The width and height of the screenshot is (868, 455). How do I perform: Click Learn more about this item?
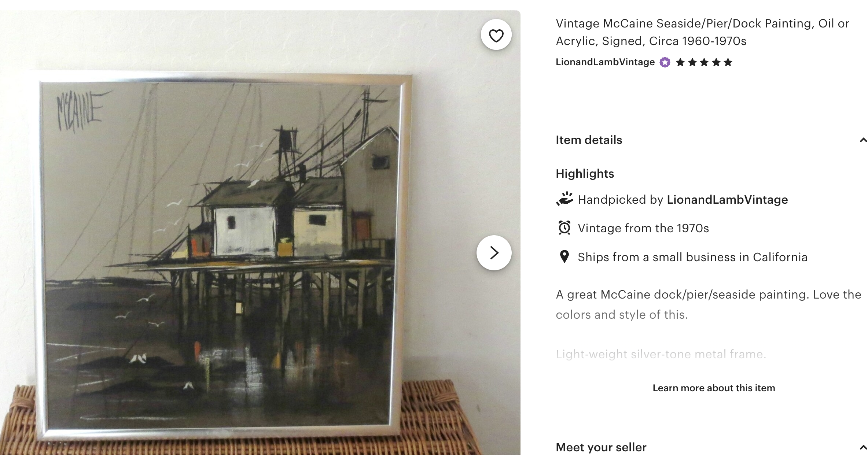(x=714, y=388)
